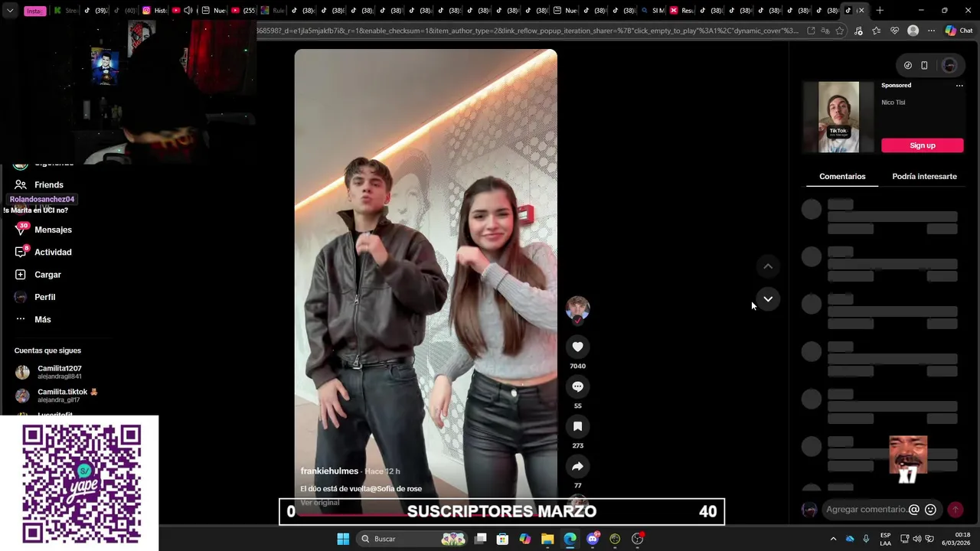Go to previous video with up chevron
980x551 pixels.
[x=768, y=266]
